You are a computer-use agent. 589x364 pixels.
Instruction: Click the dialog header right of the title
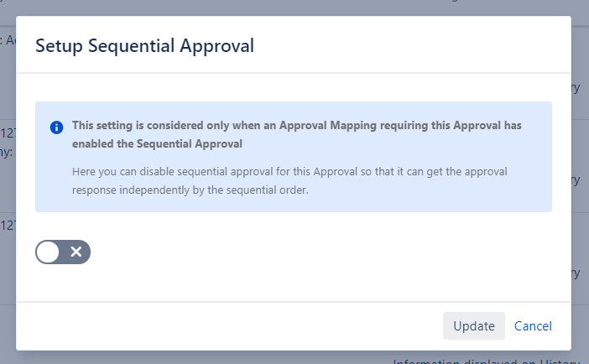tap(420, 45)
